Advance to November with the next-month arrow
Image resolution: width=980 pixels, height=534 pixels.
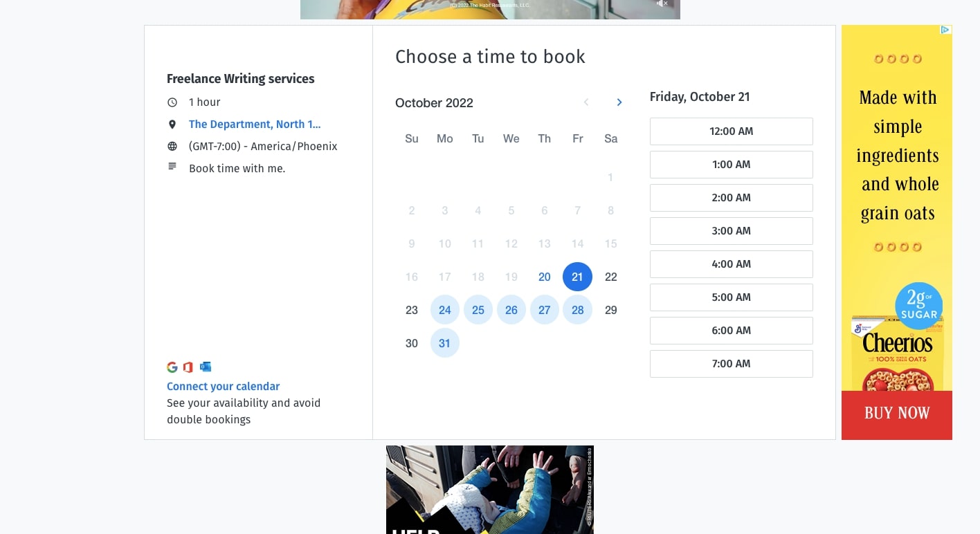(x=619, y=102)
